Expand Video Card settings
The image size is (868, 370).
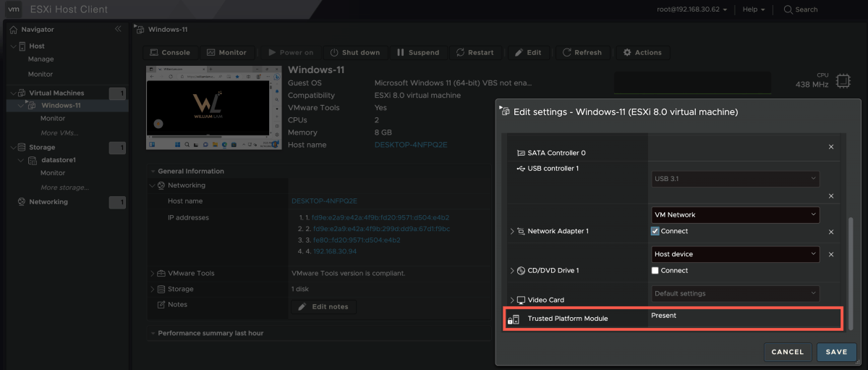(x=512, y=300)
